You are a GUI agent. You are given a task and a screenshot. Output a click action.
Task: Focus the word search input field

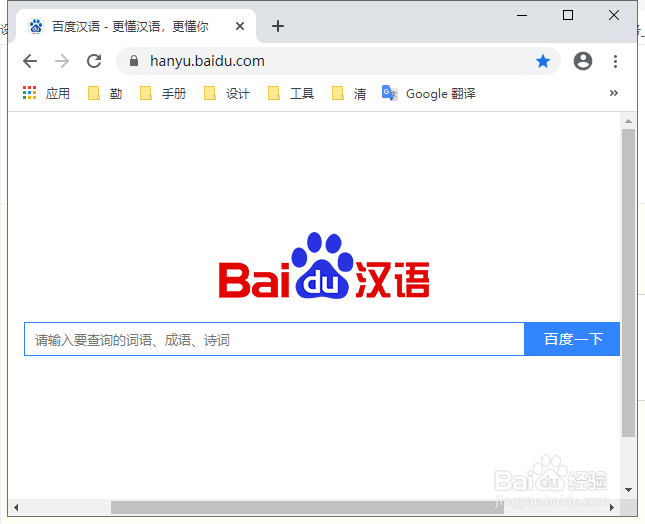pyautogui.click(x=274, y=339)
